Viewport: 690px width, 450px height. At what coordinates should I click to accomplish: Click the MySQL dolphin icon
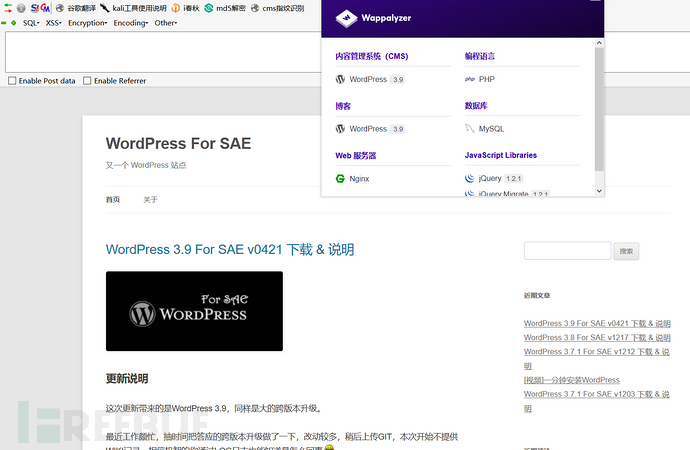[470, 128]
